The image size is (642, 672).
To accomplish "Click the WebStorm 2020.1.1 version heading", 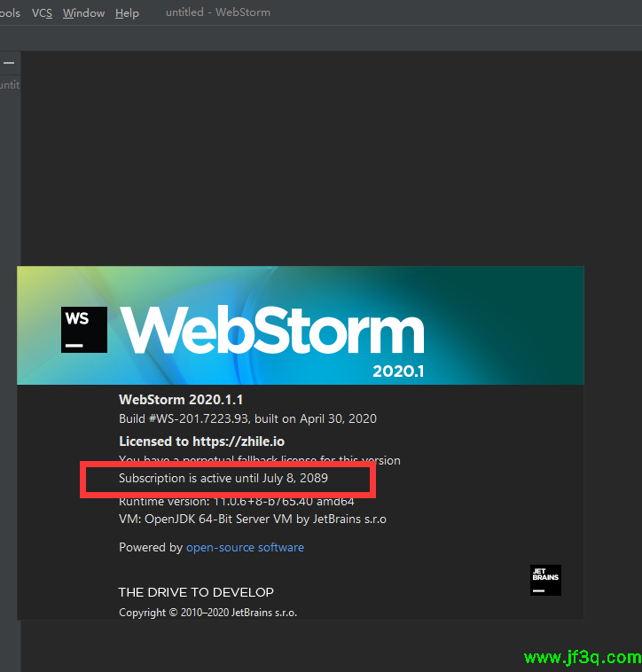I will [x=181, y=400].
